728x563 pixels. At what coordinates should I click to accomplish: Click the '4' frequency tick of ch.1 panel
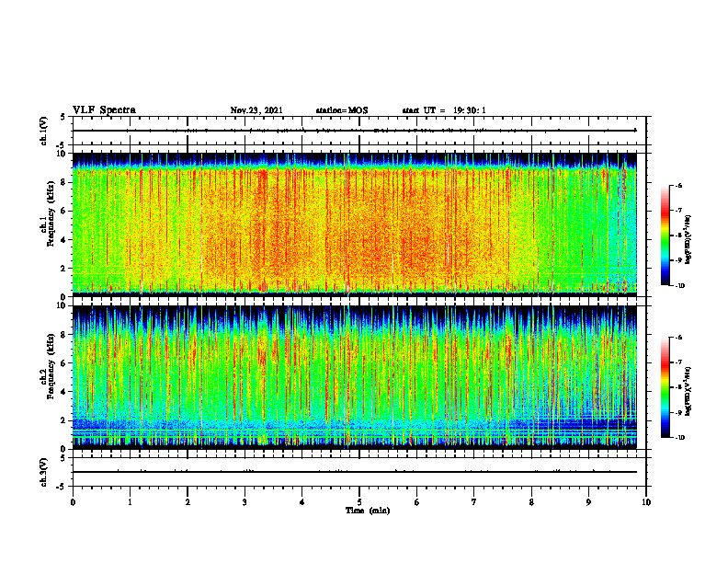(64, 240)
